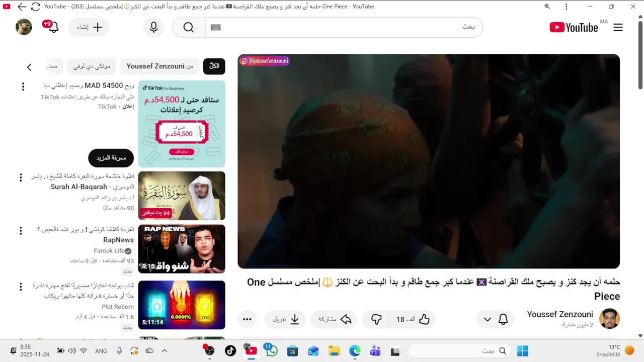
Task: Open the 5:11:14 glowing cards video thumbnail
Action: point(182,305)
